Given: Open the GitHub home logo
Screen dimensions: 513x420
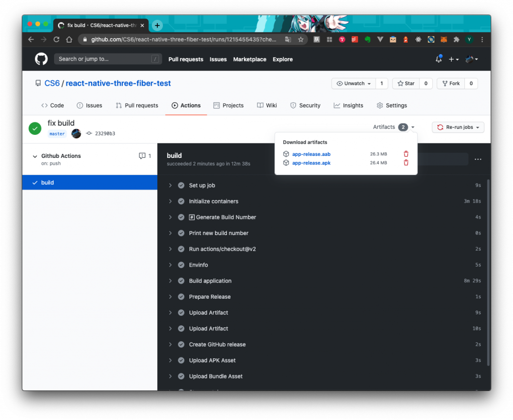Looking at the screenshot, I should tap(41, 59).
